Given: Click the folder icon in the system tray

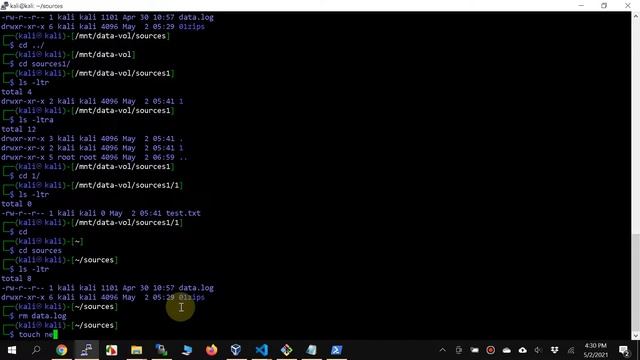Looking at the screenshot, I should pyautogui.click(x=474, y=350).
